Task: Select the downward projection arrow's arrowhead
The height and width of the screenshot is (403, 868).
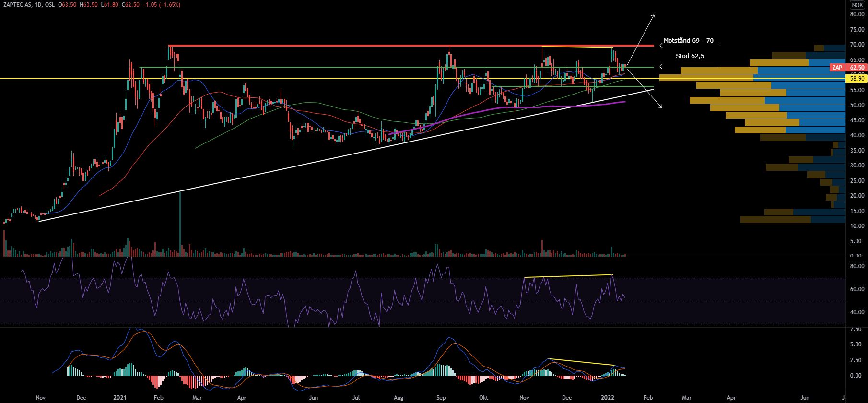Action: pyautogui.click(x=660, y=106)
